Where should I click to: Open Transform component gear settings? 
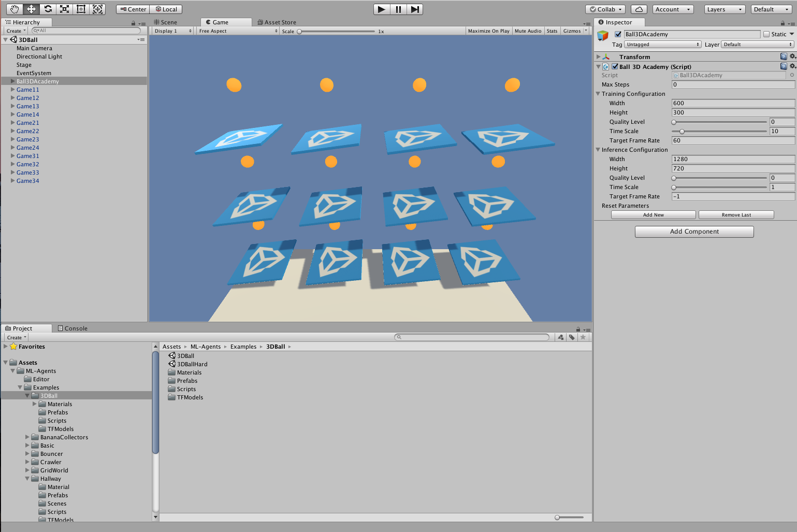(792, 56)
